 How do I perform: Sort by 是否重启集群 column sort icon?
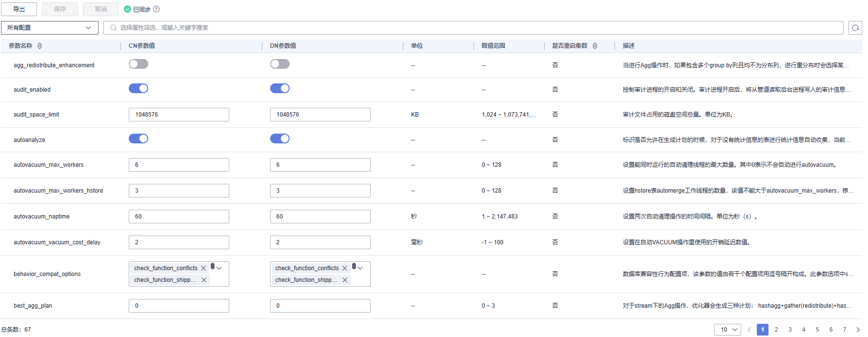click(595, 46)
